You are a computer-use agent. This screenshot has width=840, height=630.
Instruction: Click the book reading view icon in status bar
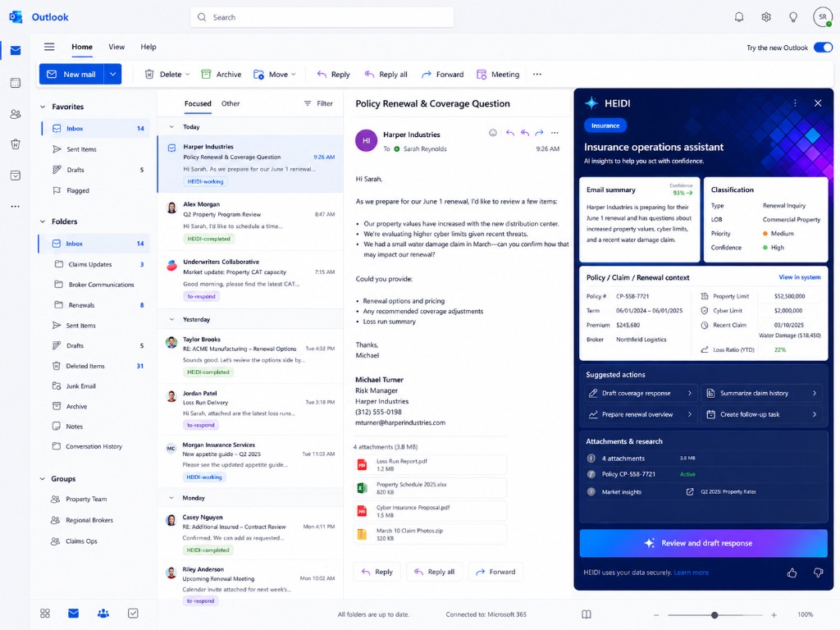tap(587, 614)
